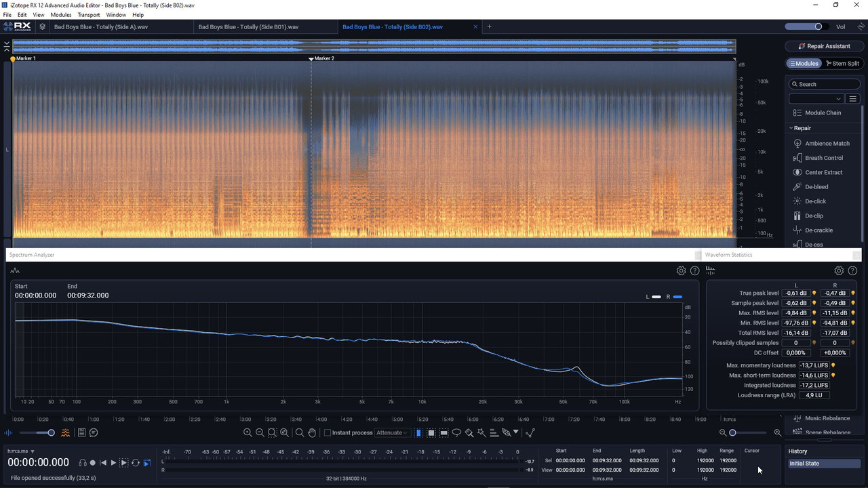Screen dimensions: 868x488
Task: Open the module list view menu
Action: click(853, 99)
